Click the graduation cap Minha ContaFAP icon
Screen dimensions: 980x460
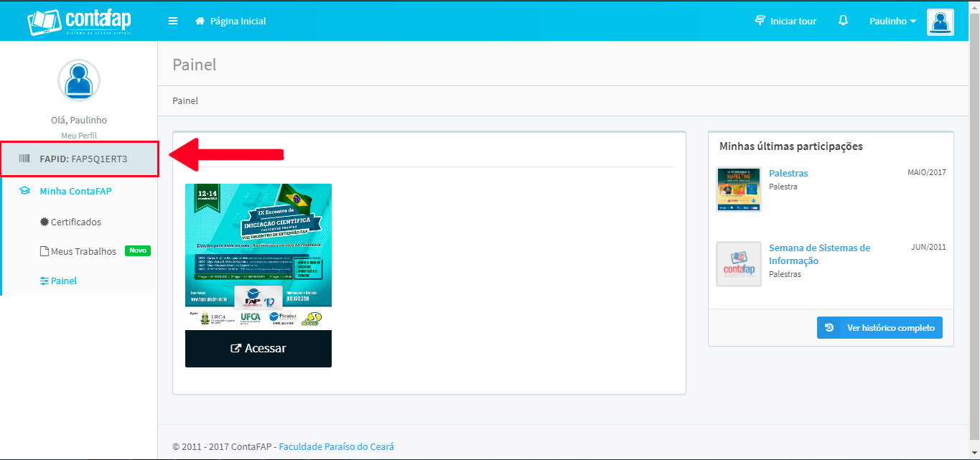click(24, 191)
